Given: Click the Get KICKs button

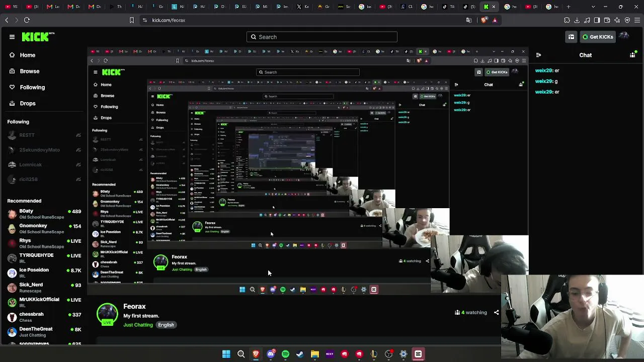Looking at the screenshot, I should pyautogui.click(x=597, y=37).
